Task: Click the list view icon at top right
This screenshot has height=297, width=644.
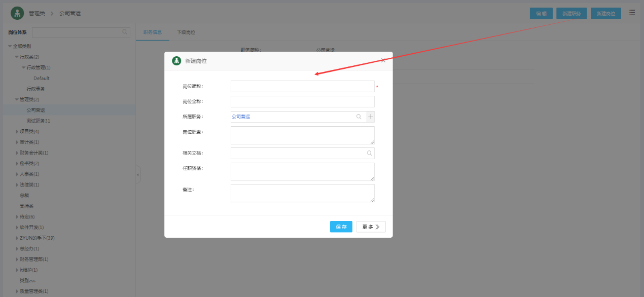Action: point(632,13)
